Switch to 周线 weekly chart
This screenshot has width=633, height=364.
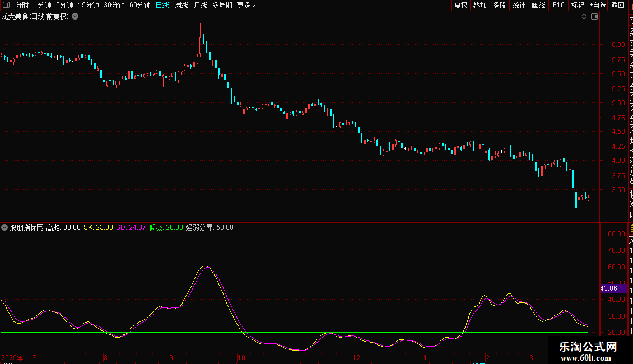pos(181,5)
